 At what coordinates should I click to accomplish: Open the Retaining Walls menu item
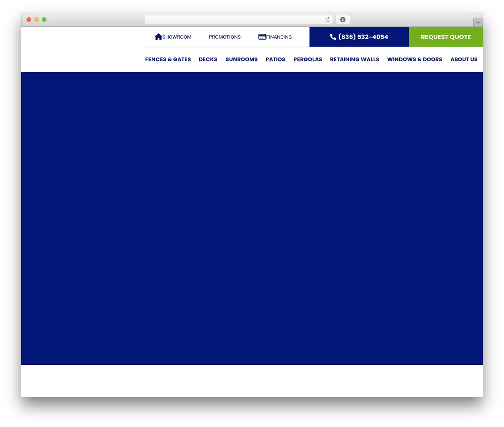[354, 59]
